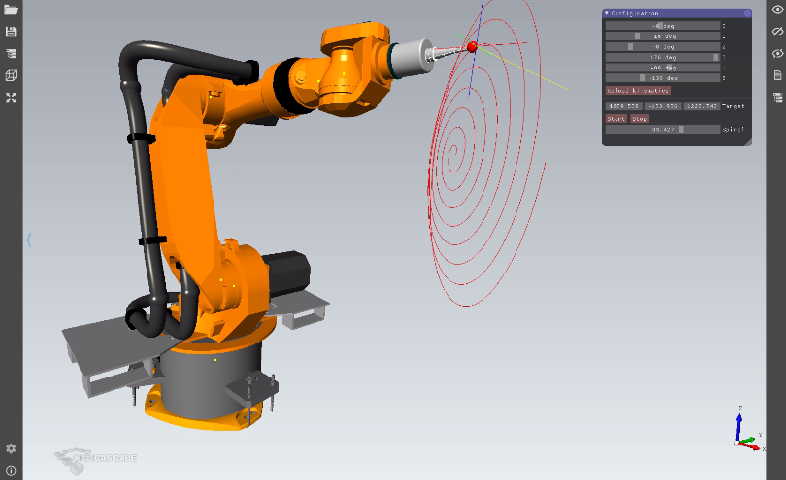Click the info circle icon
Viewport: 786px width, 480px height.
(11, 470)
